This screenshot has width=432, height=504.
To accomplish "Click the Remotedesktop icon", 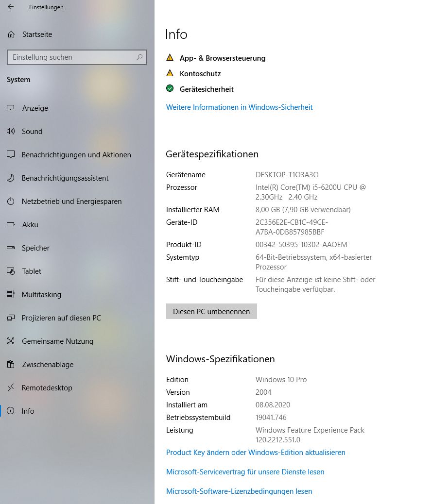I will pyautogui.click(x=11, y=387).
